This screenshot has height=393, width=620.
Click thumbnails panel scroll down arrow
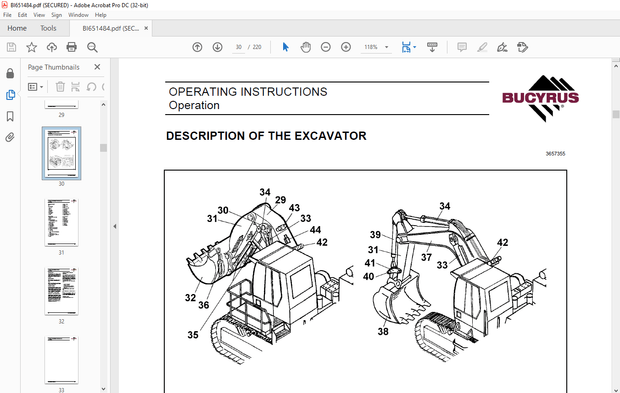tap(103, 389)
